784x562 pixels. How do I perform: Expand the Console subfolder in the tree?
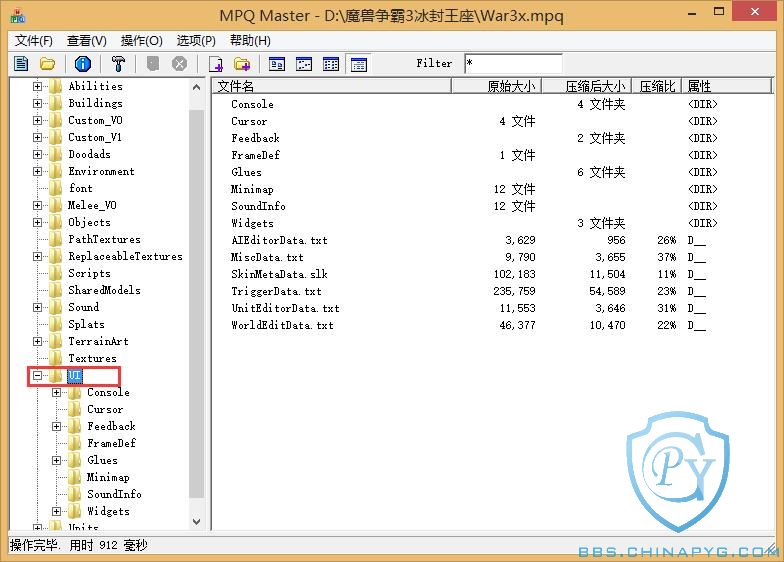coord(57,392)
